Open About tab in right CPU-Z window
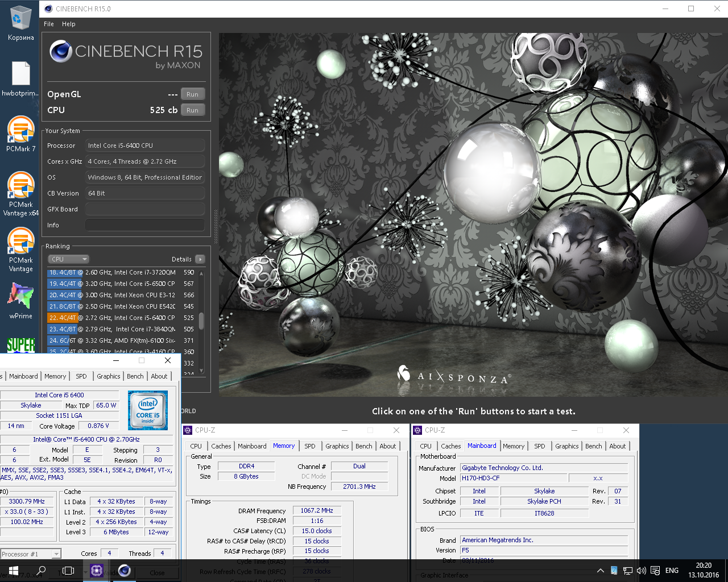Image resolution: width=728 pixels, height=582 pixels. pyautogui.click(x=618, y=446)
